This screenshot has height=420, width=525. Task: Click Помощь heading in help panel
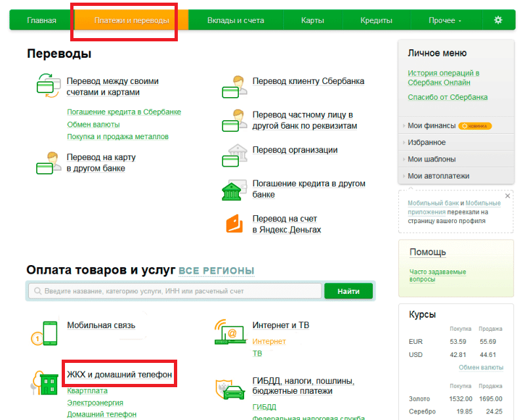428,252
